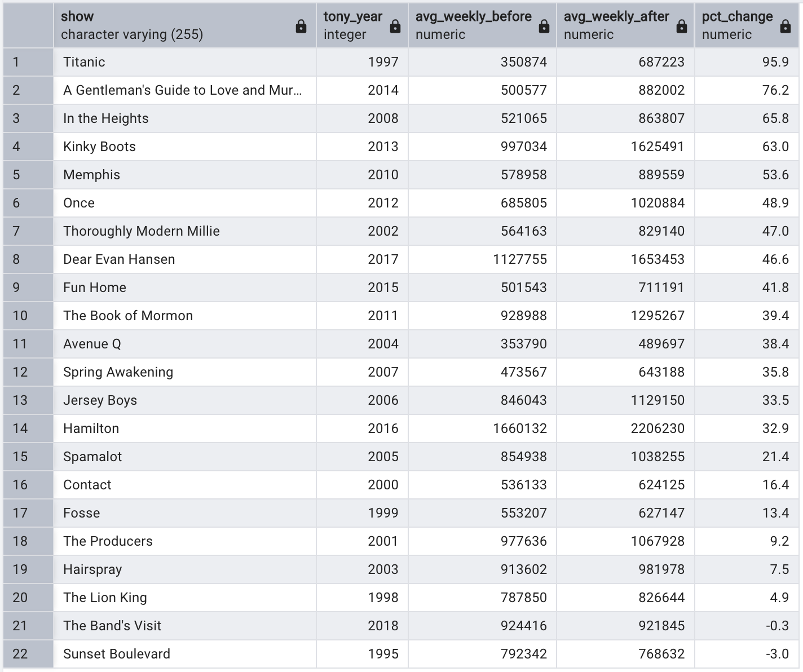Select row number 1 for Titanic

[x=27, y=62]
